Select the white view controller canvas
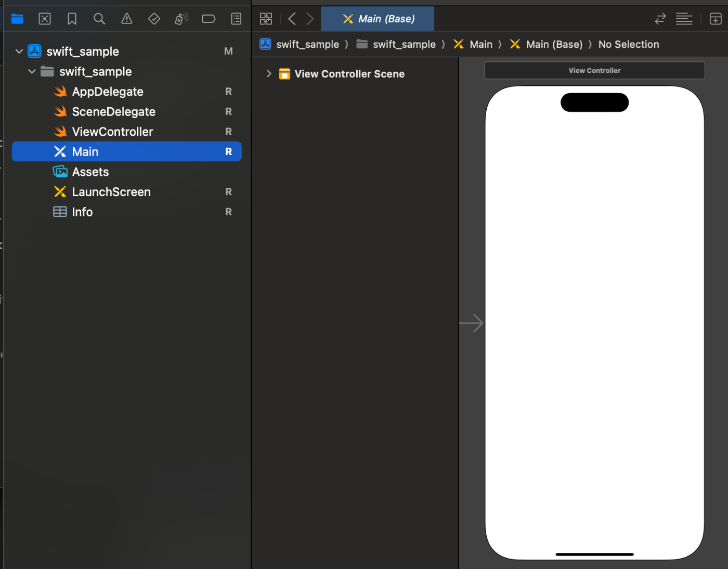The image size is (728, 569). pyautogui.click(x=594, y=323)
